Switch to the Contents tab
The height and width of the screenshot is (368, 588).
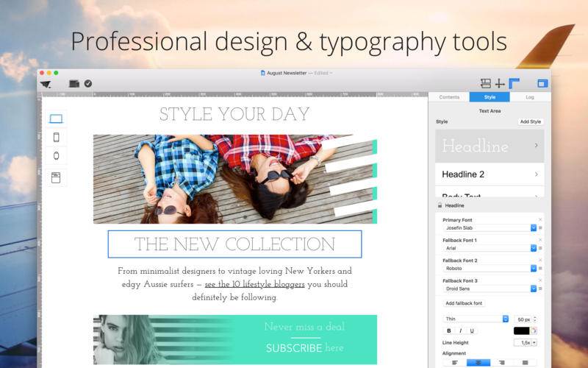[449, 97]
